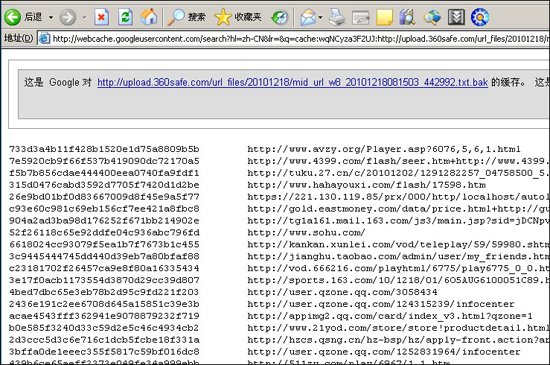The image size is (550, 365).
Task: Go to the Home page icon
Action: pyautogui.click(x=149, y=17)
